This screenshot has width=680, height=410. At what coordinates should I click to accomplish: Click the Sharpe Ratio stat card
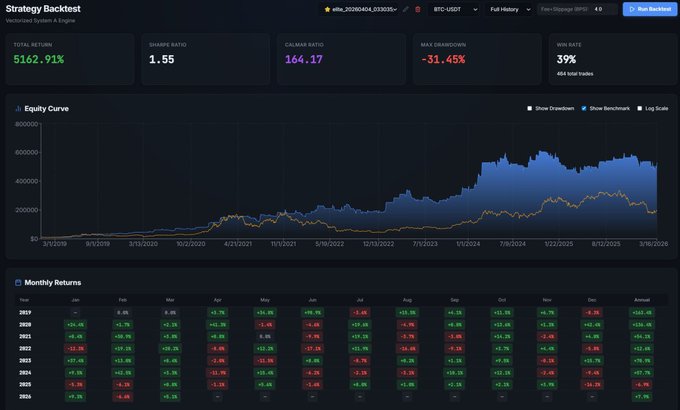pos(204,56)
